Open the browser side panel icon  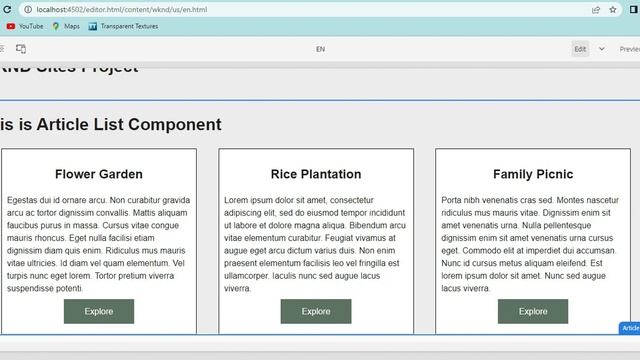coord(633,9)
